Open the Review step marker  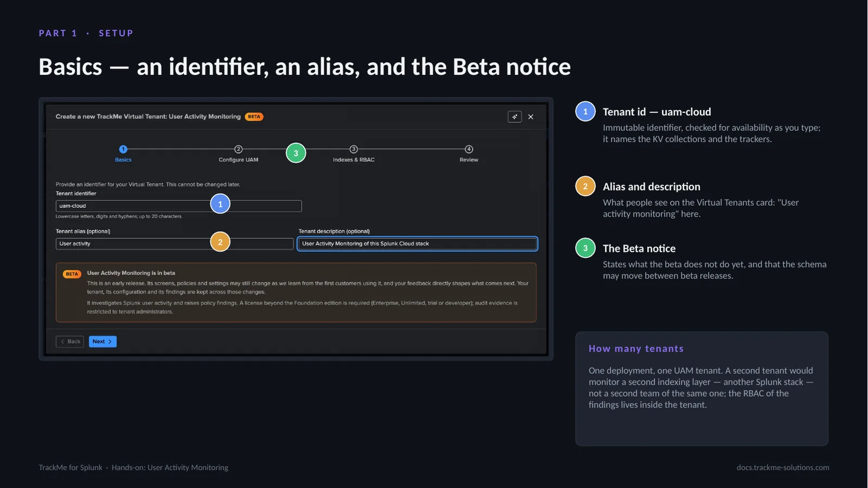[x=469, y=149]
